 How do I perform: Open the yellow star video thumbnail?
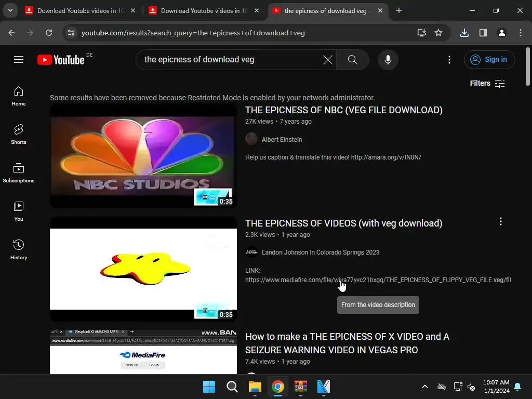coord(143,269)
